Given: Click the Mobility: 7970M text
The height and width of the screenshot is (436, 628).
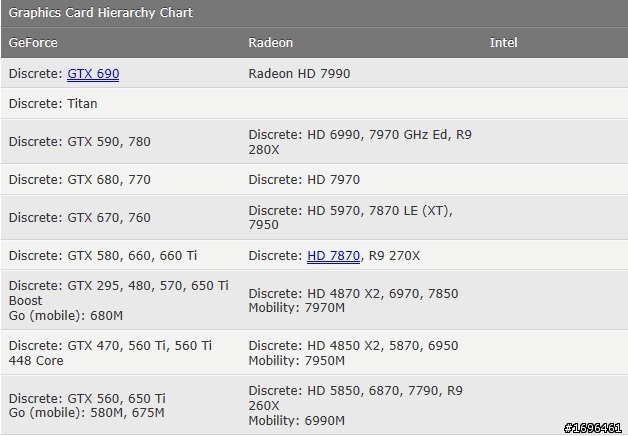Looking at the screenshot, I should click(x=296, y=308).
